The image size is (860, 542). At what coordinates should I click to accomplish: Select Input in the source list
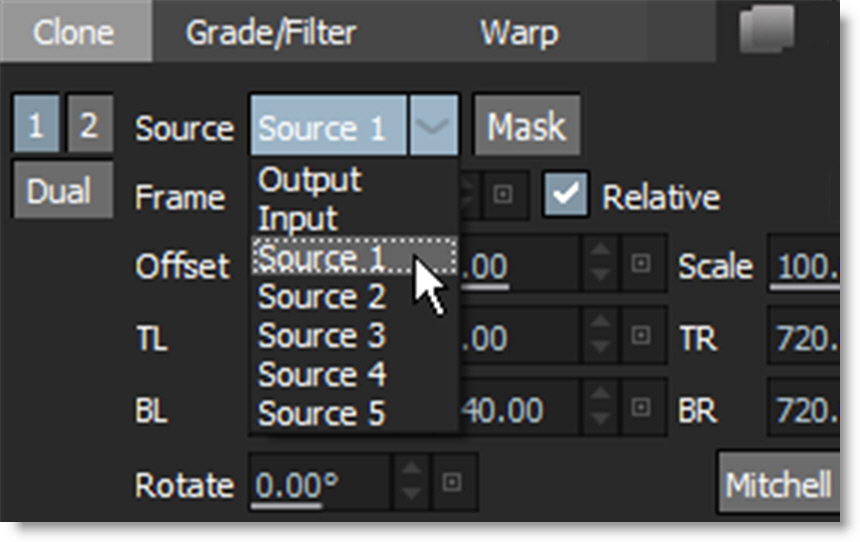[x=299, y=218]
